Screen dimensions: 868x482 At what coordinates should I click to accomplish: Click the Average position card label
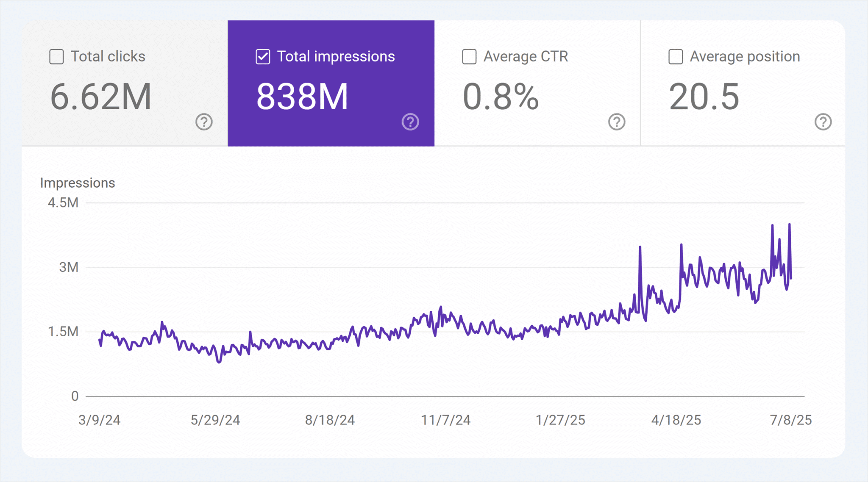pyautogui.click(x=745, y=56)
